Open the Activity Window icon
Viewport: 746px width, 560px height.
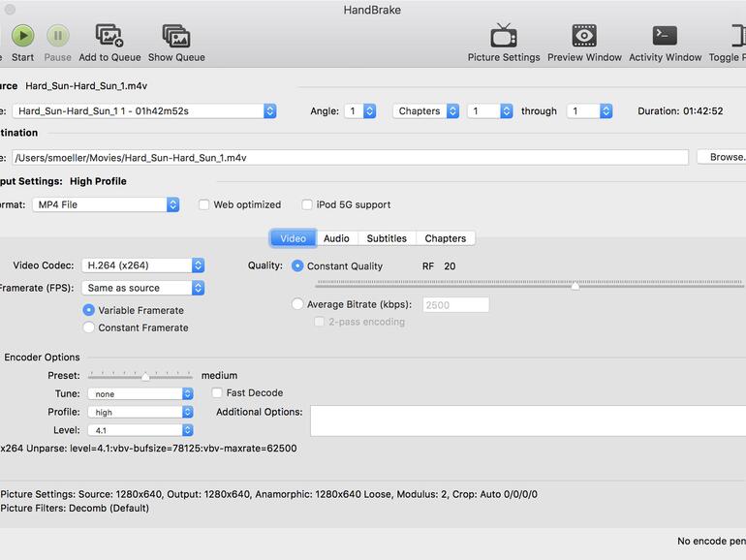pos(665,36)
